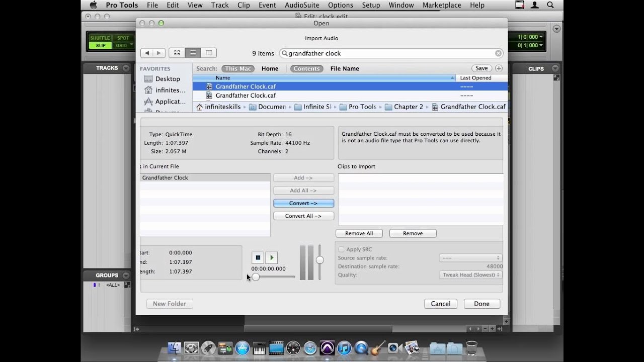
Task: Click infiniteskills in the path bar
Action: (218, 107)
